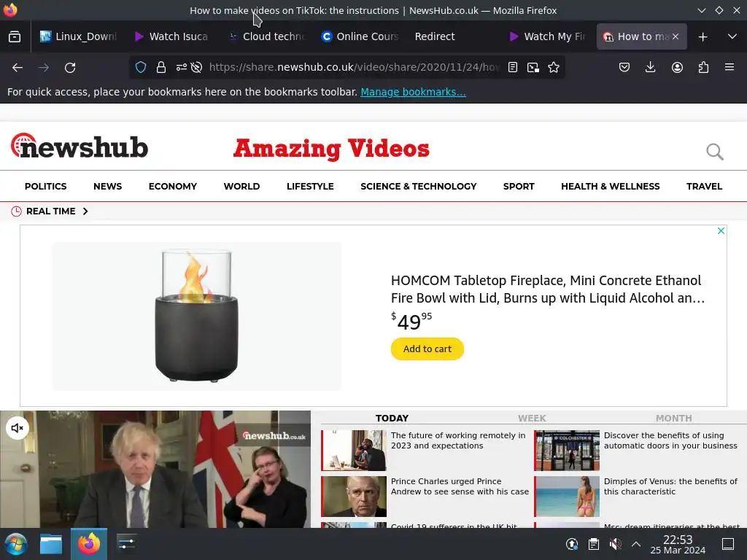Toggle Reader View icon
This screenshot has height=560, width=747.
[x=513, y=68]
